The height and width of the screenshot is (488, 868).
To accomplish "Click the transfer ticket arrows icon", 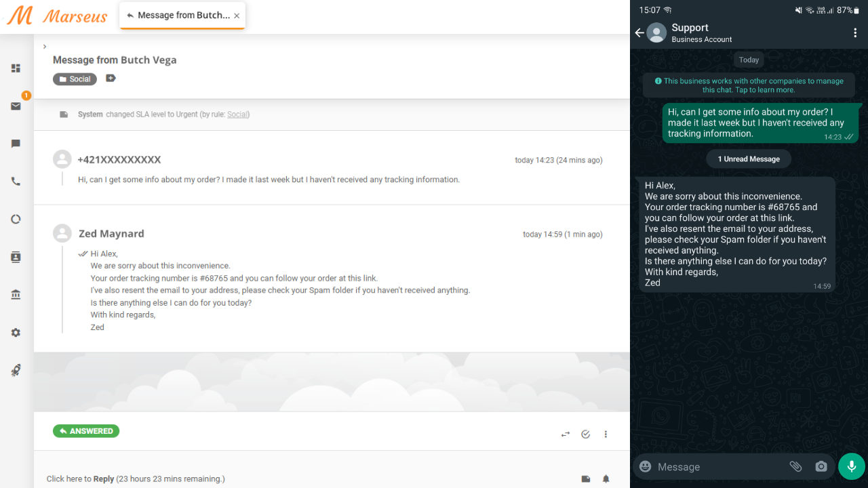I will 566,434.
